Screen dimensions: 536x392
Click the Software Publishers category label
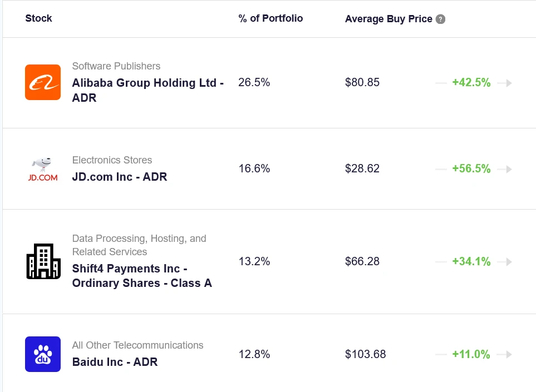pos(116,66)
